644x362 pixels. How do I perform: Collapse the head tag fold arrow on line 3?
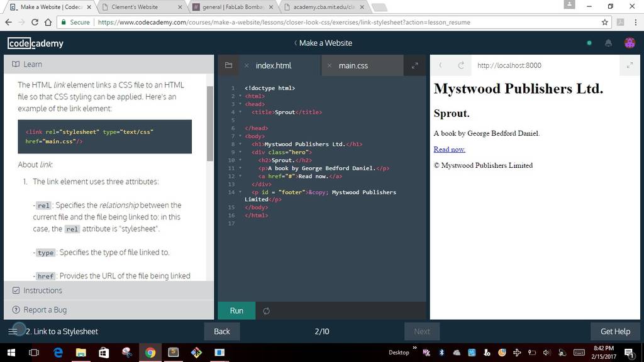click(240, 104)
